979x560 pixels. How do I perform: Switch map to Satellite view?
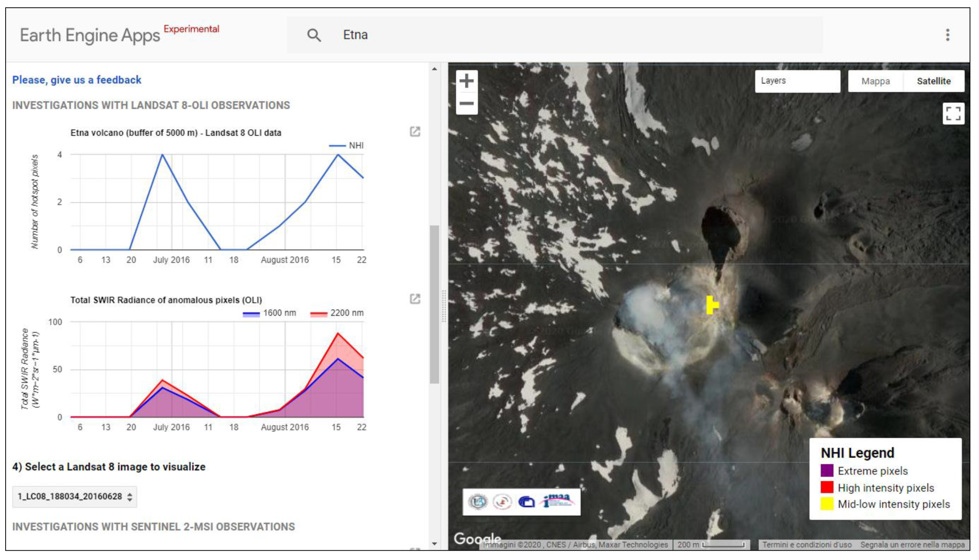933,81
